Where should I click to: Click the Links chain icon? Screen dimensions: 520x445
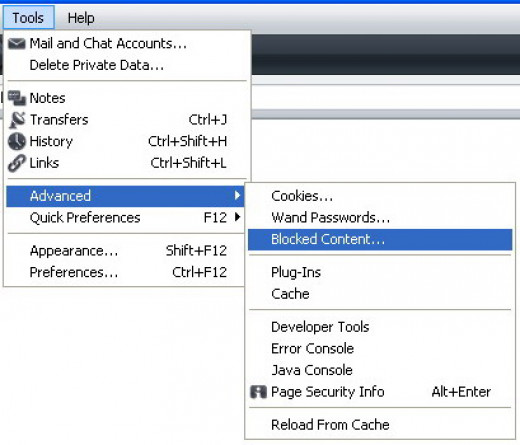click(17, 163)
